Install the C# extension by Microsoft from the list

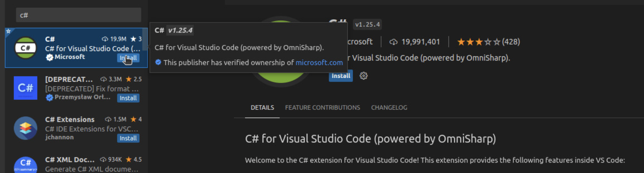coord(128,58)
